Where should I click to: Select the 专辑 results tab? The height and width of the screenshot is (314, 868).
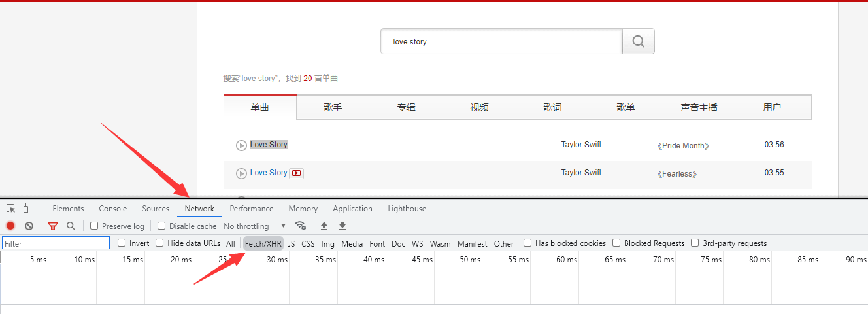(407, 107)
